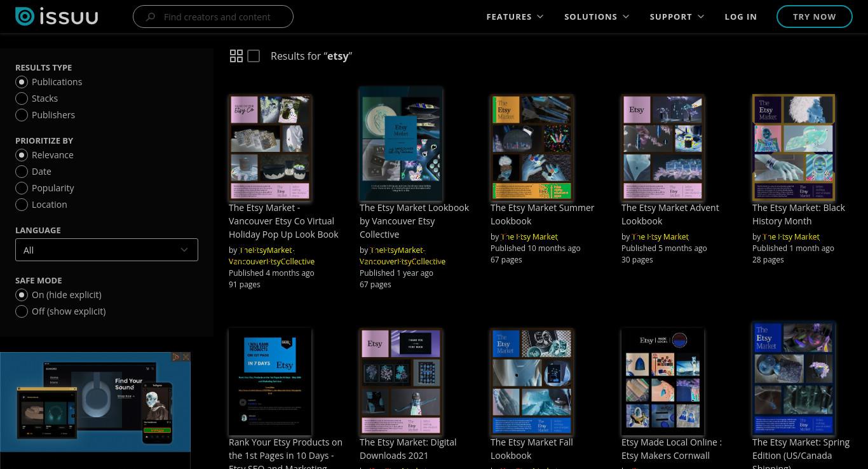Open Black History Month publication cover

pos(794,147)
